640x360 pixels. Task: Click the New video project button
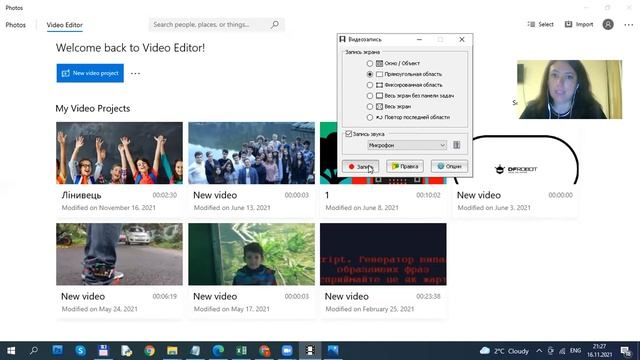90,73
